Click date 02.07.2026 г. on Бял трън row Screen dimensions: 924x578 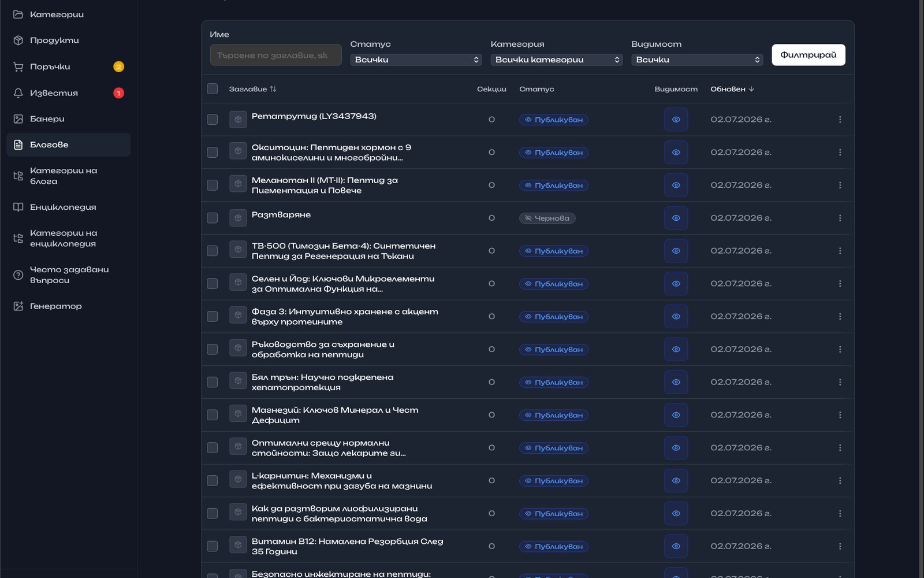[741, 382]
